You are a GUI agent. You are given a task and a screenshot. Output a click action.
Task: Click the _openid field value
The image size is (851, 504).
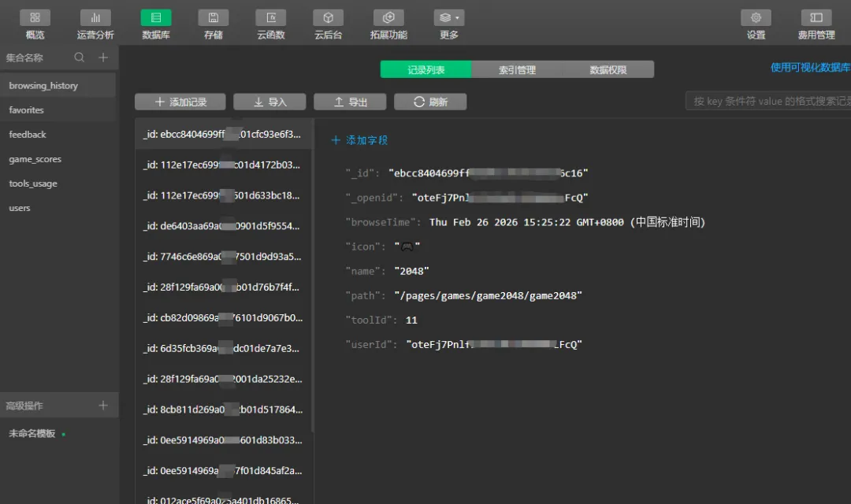pos(500,198)
